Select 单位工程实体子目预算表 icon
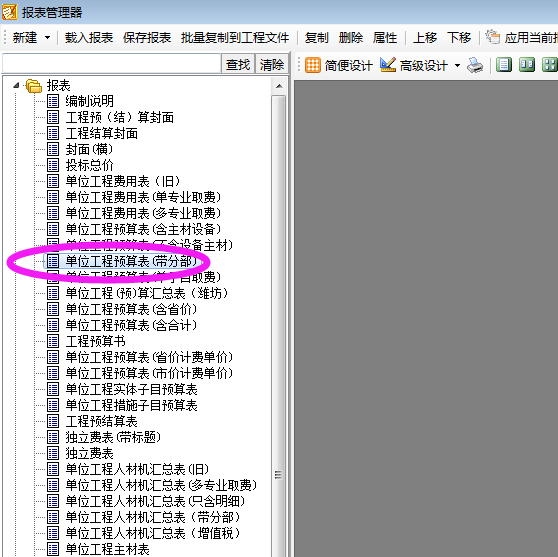The width and height of the screenshot is (558, 557). [53, 389]
